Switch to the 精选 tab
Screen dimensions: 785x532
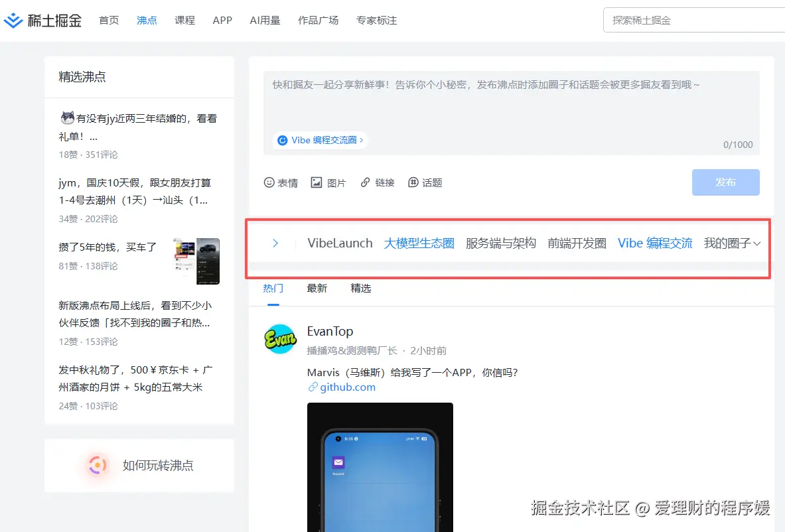[x=360, y=289]
